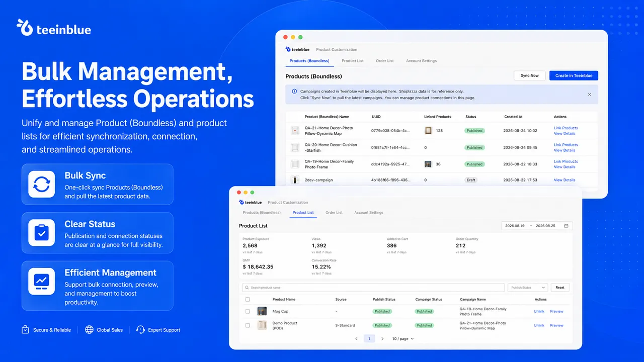Tick the select-all checkbox in the product table header
The image size is (644, 362).
(247, 299)
